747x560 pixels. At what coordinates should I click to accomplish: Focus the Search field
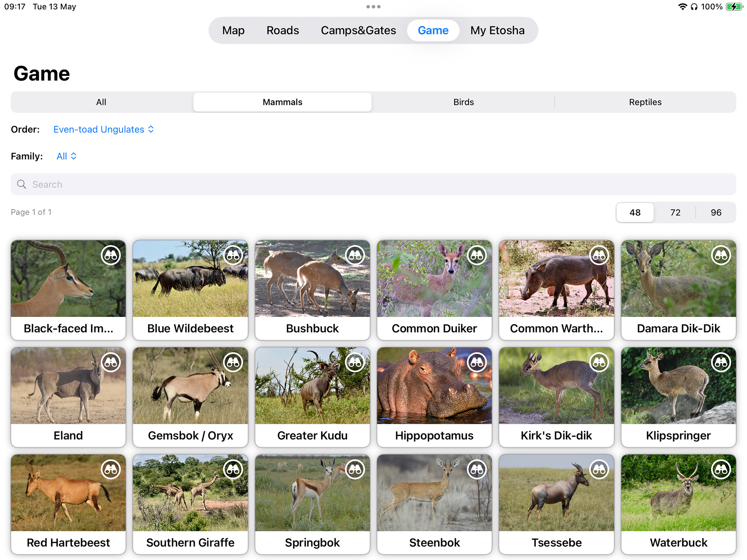pos(373,184)
